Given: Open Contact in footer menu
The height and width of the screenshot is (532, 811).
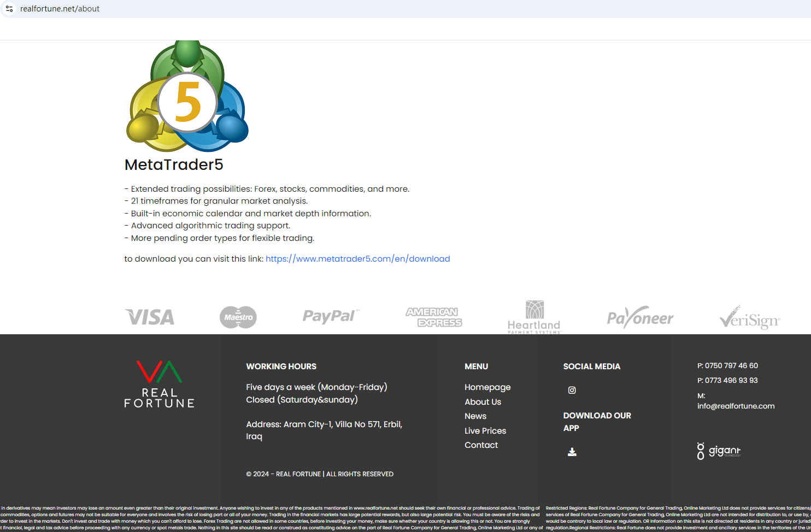Looking at the screenshot, I should (481, 445).
